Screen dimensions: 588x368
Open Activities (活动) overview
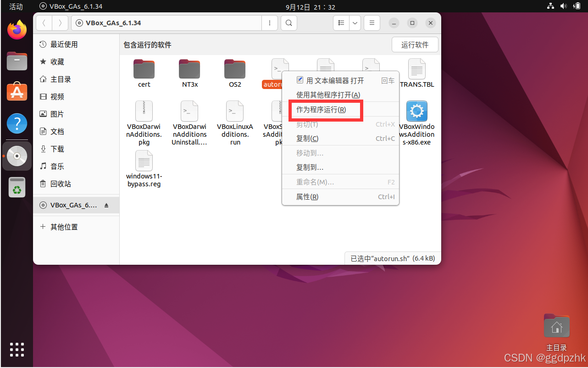click(x=16, y=6)
